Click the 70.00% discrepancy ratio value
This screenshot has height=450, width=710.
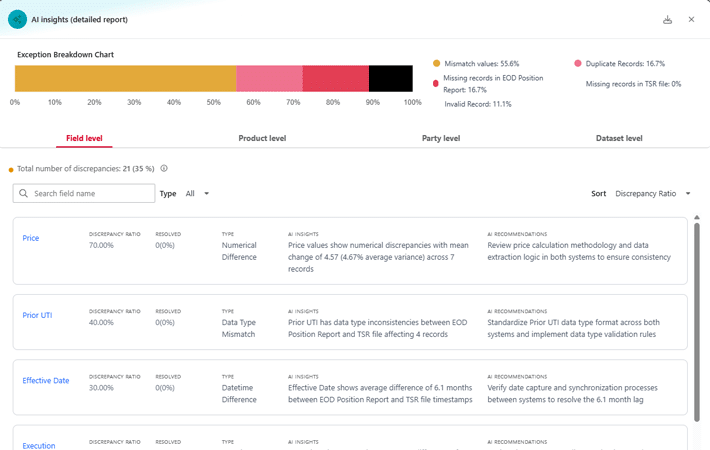(101, 245)
